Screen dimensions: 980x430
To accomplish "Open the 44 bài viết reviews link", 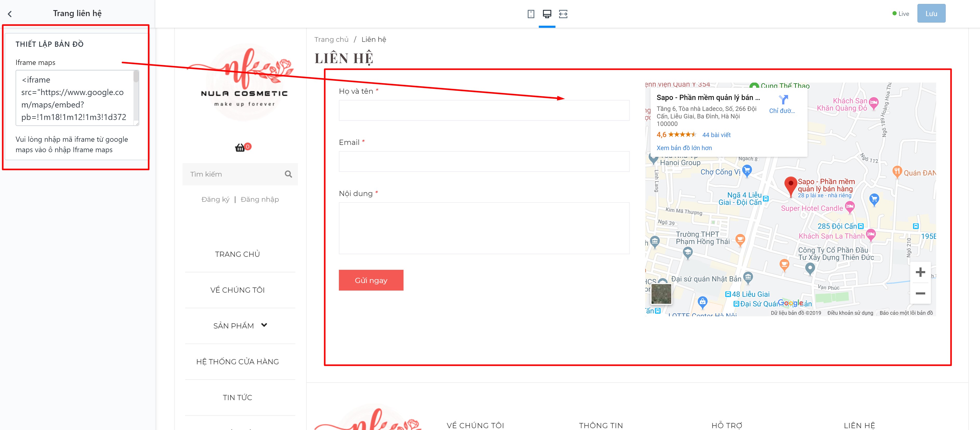I will tap(716, 135).
